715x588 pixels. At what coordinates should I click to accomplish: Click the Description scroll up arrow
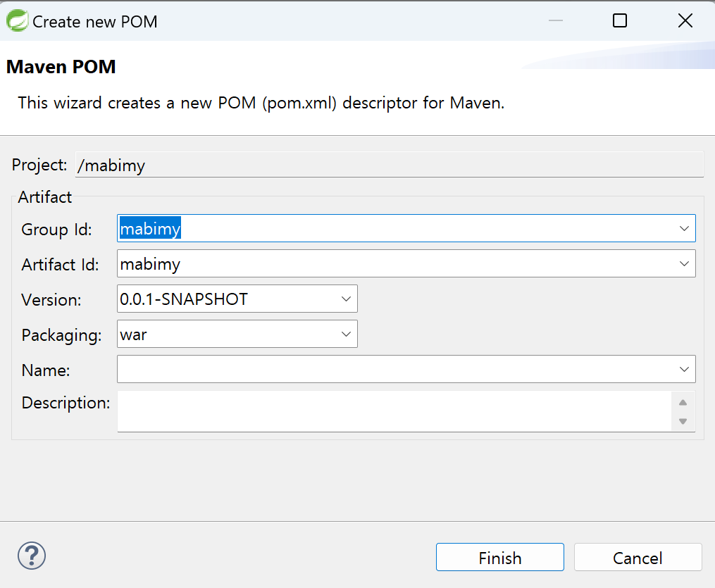pyautogui.click(x=683, y=403)
